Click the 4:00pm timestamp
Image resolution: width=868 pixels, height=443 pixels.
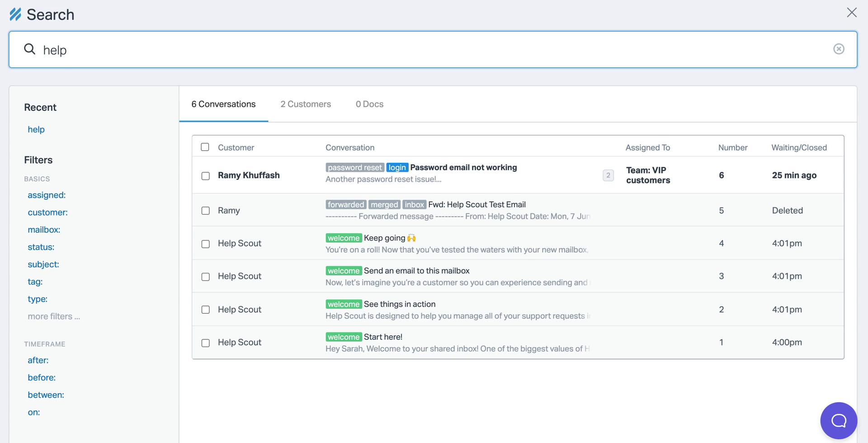787,343
